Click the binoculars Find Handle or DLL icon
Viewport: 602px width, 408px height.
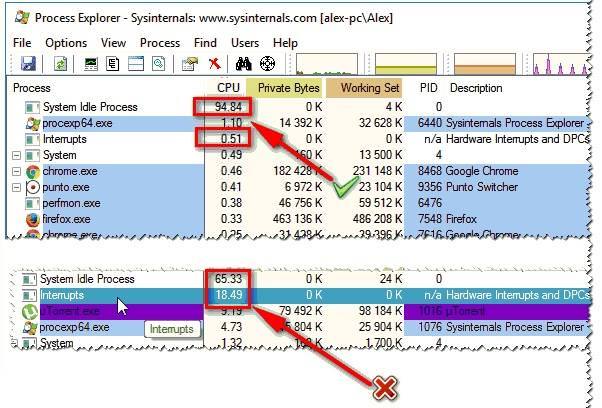243,63
